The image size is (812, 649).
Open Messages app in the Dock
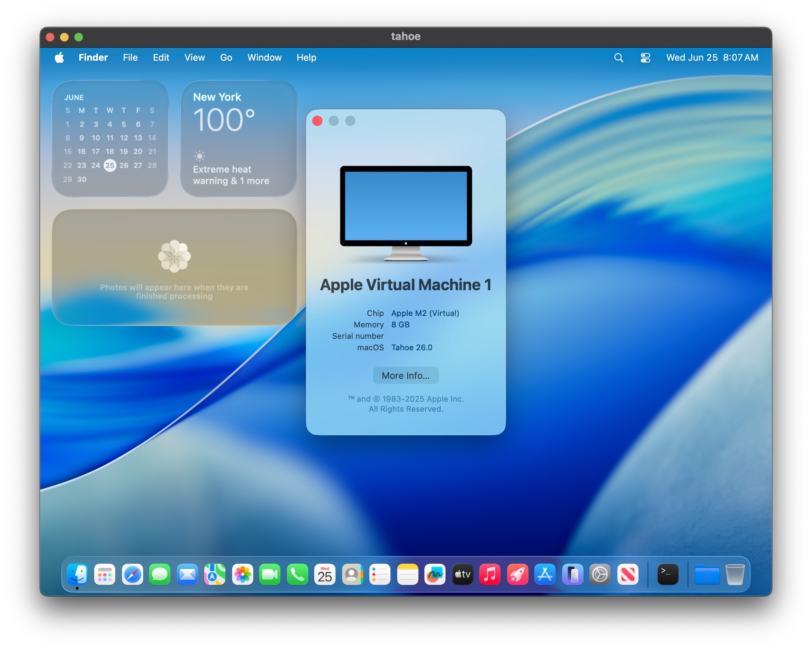click(x=160, y=574)
